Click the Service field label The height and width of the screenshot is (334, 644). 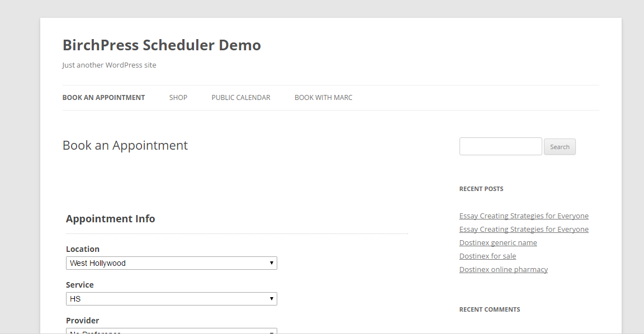coord(80,285)
